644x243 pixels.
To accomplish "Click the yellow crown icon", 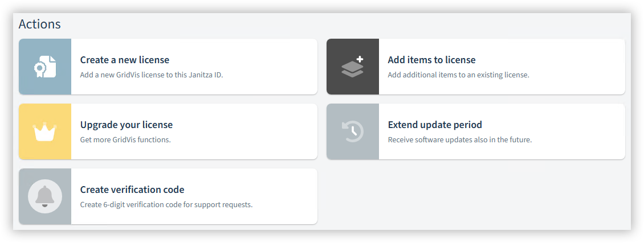I will pos(45,131).
